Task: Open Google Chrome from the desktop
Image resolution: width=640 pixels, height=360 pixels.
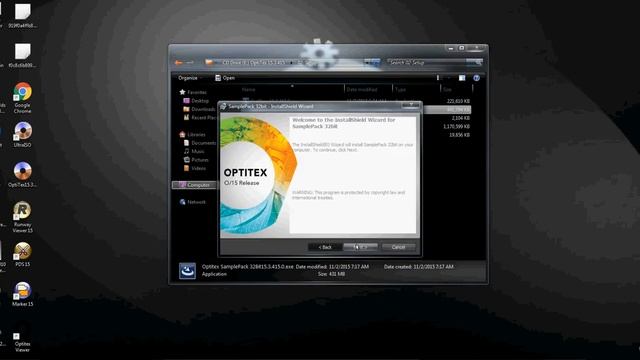Action: (x=22, y=97)
